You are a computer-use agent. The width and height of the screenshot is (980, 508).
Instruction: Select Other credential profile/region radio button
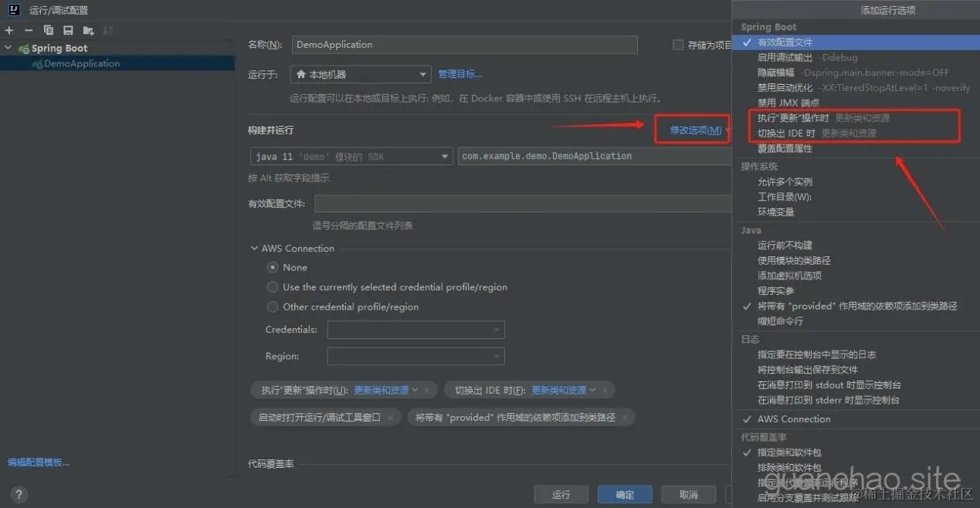click(272, 306)
